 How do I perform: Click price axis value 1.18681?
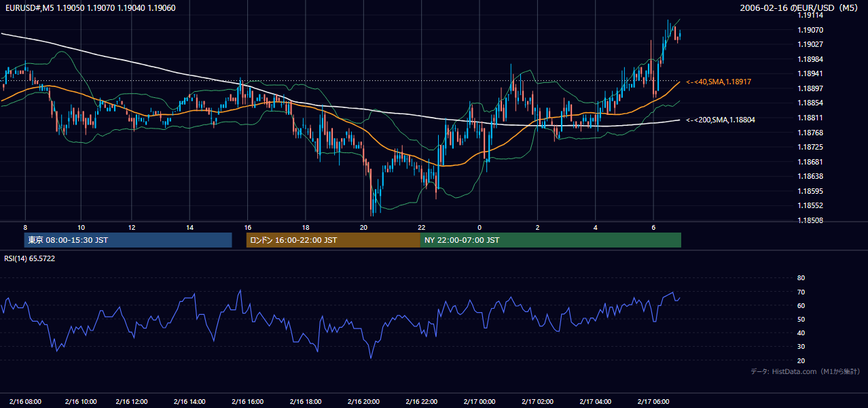[810, 162]
